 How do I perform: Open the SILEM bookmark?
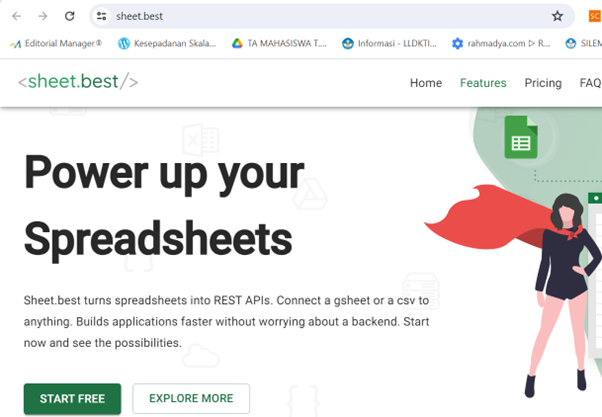point(582,43)
